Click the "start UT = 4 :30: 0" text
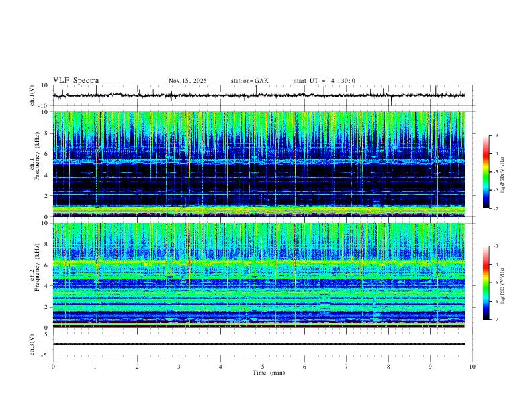The height and width of the screenshot is (411, 532). tap(324, 81)
